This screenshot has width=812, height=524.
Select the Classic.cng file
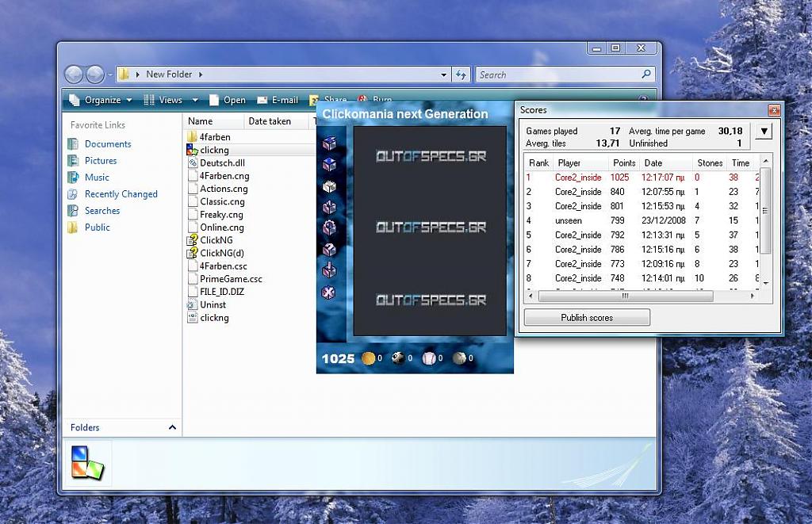(x=216, y=201)
